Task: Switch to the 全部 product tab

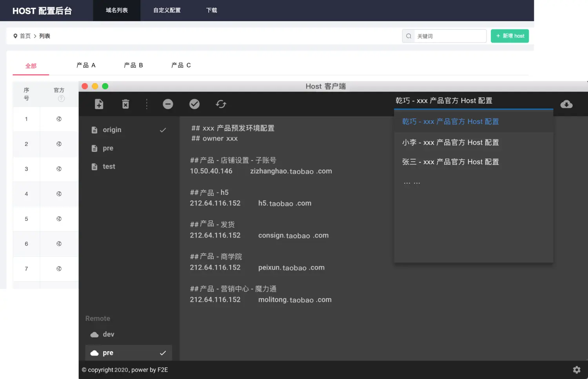Action: (31, 66)
